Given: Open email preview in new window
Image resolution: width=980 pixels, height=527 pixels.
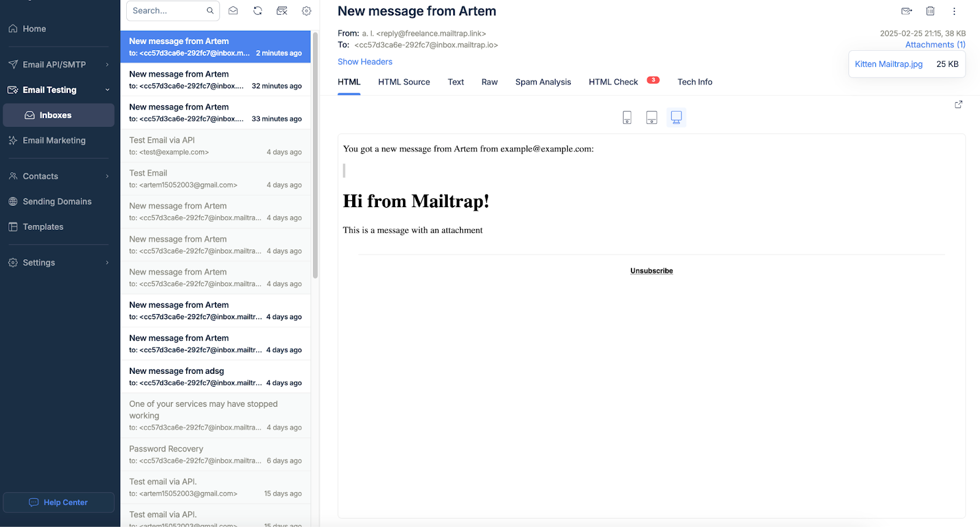Looking at the screenshot, I should 959,105.
